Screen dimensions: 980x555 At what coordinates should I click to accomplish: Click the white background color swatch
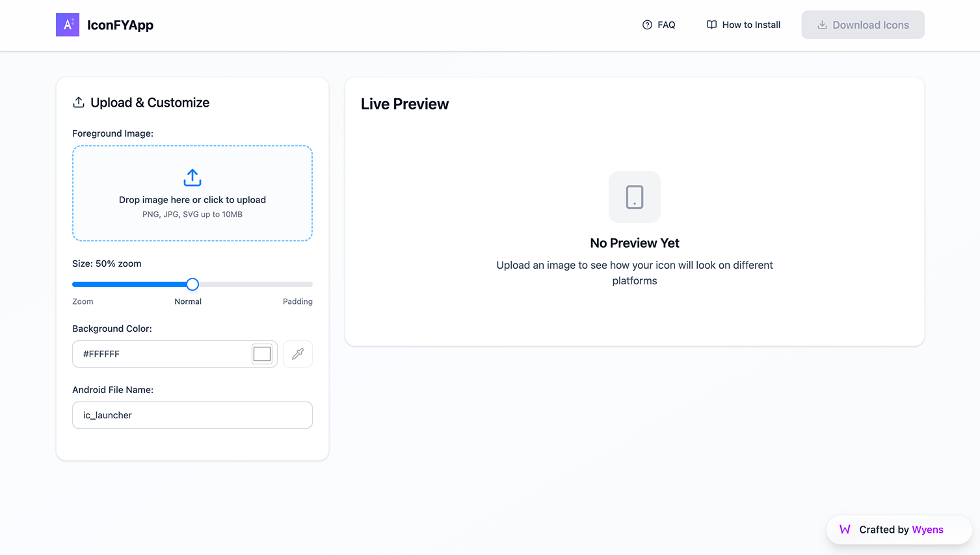[x=262, y=354]
